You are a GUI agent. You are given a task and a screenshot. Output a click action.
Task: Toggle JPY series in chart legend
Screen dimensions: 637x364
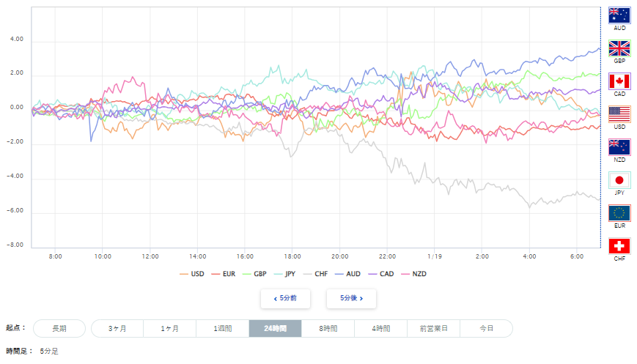(x=285, y=274)
